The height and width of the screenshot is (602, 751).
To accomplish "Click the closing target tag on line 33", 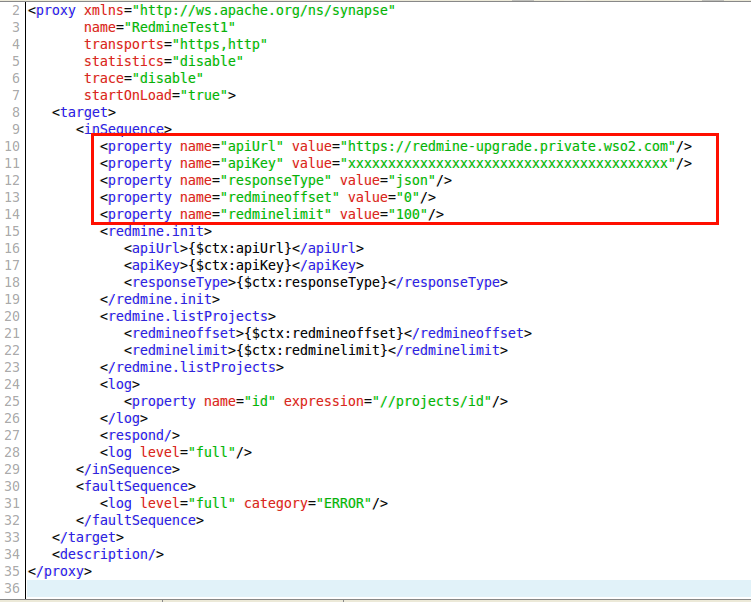I will (x=88, y=537).
